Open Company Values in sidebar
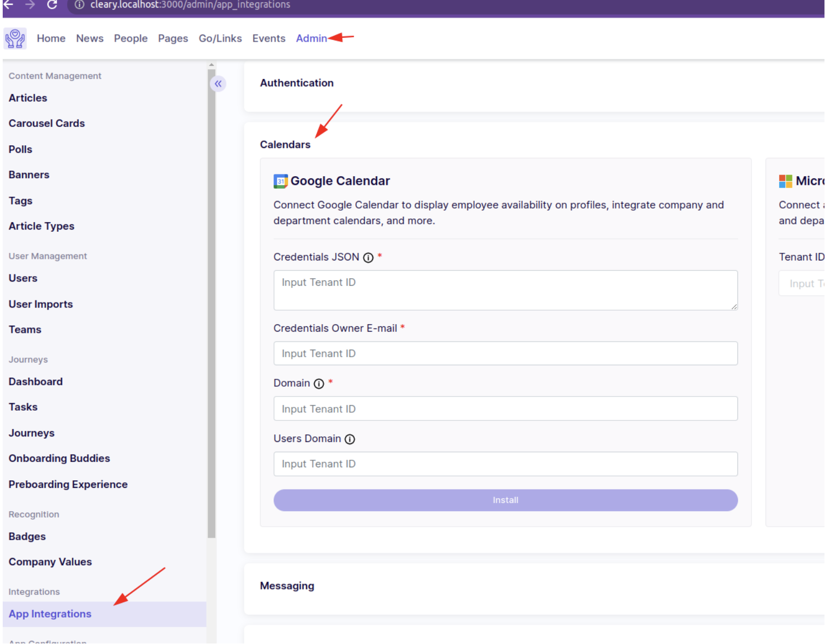The width and height of the screenshot is (825, 644). point(50,562)
